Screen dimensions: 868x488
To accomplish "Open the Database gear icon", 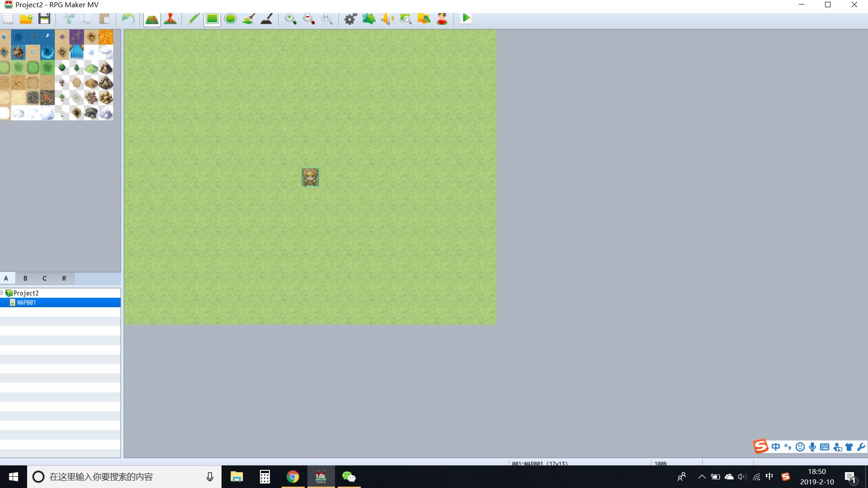I will point(350,19).
